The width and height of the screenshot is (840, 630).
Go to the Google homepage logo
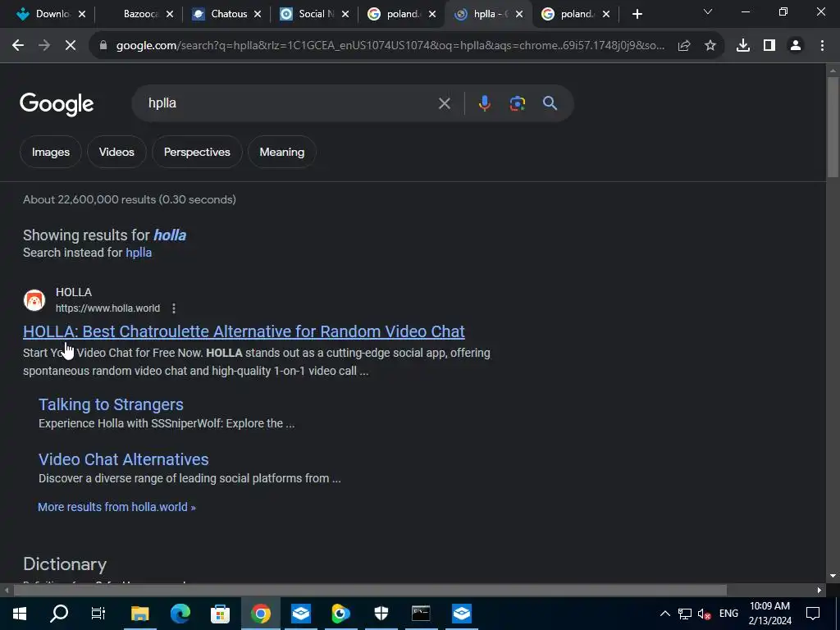(57, 104)
